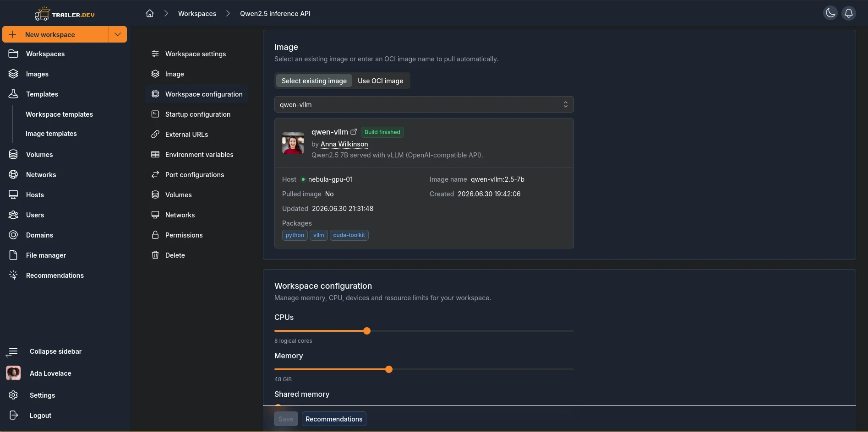Click the Recommendations button at bottom
Image resolution: width=868 pixels, height=432 pixels.
pos(334,419)
